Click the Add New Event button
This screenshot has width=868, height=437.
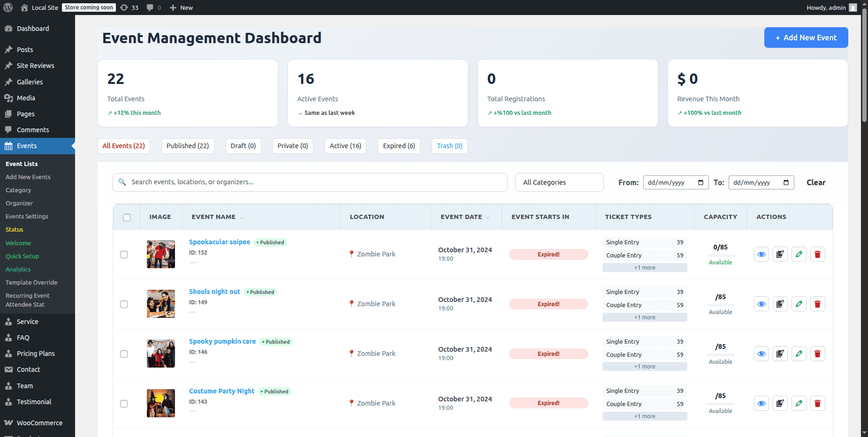[806, 38]
